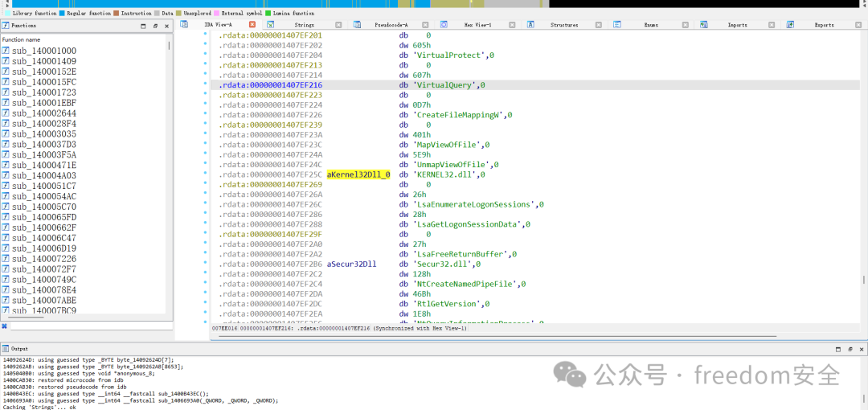
Task: Close the Output panel
Action: coord(862,350)
